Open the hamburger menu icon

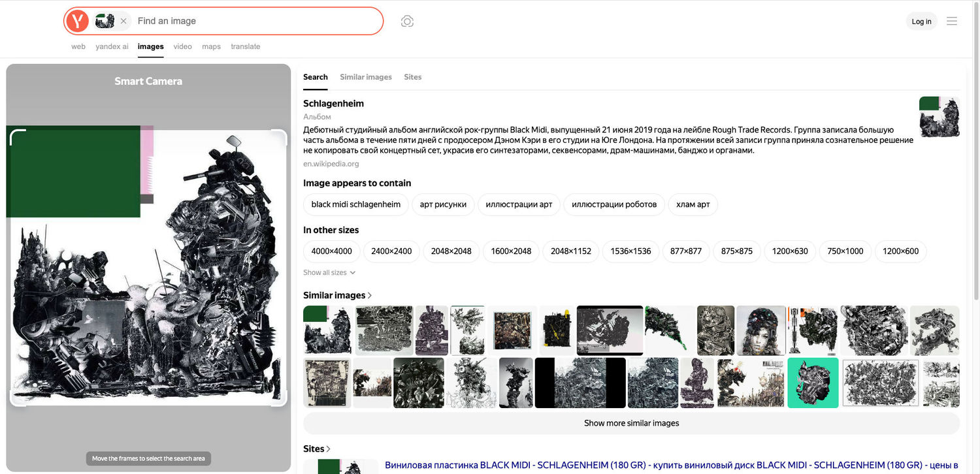pos(952,21)
